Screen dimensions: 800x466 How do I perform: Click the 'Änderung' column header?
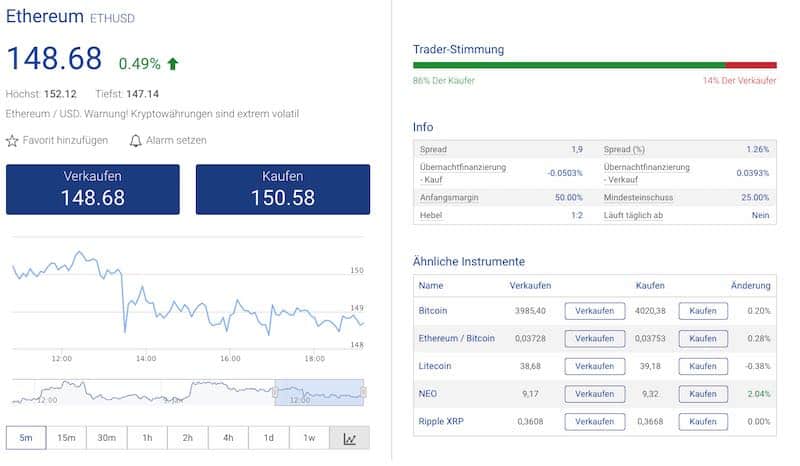click(x=751, y=286)
